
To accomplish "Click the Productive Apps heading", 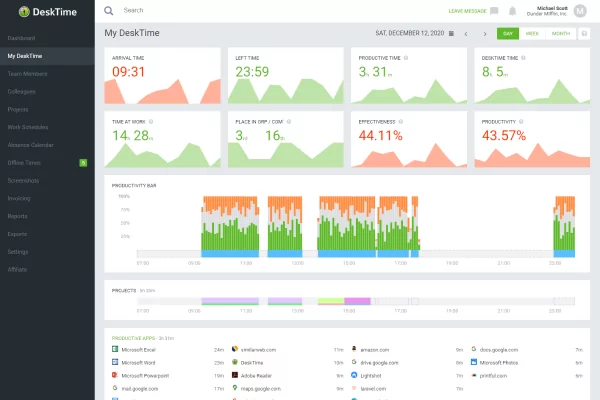I will point(134,338).
